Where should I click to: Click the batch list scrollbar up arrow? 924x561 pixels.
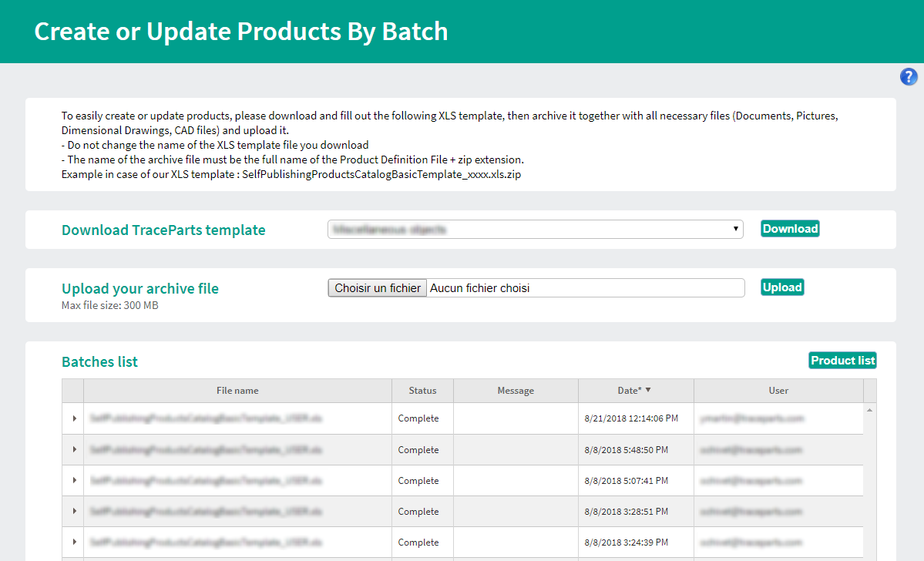870,410
